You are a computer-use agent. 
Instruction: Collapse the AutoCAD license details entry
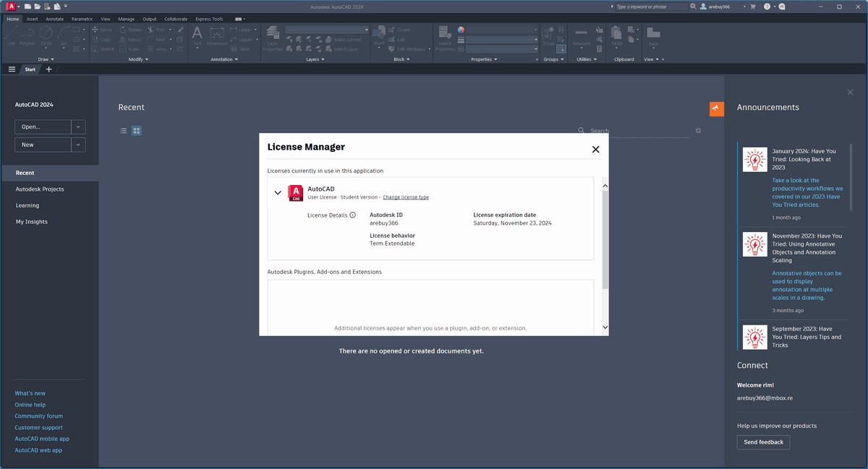[x=278, y=192]
